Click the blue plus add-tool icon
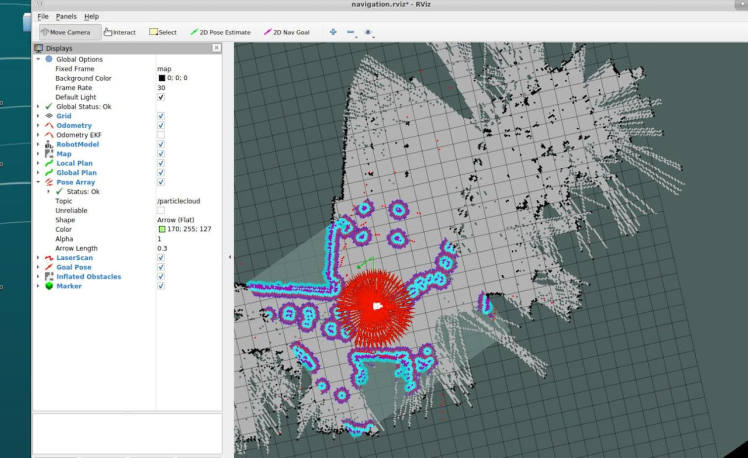Screen dimensions: 748x458 [333, 32]
